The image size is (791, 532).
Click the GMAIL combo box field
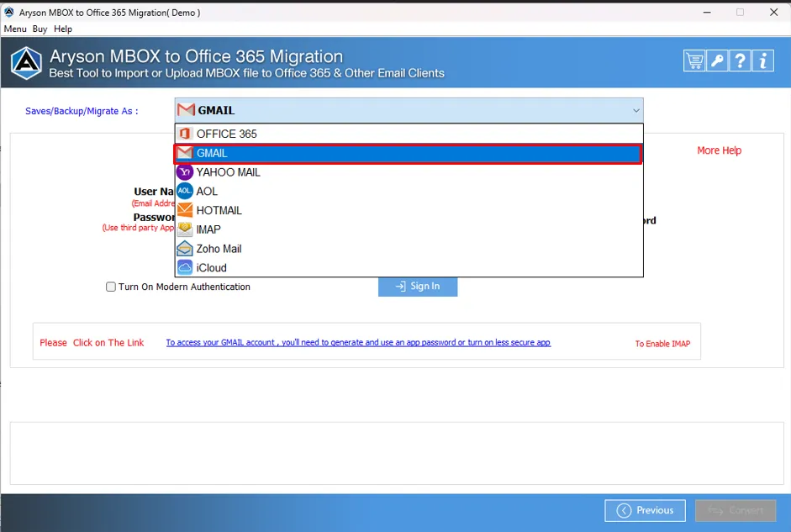coord(409,110)
